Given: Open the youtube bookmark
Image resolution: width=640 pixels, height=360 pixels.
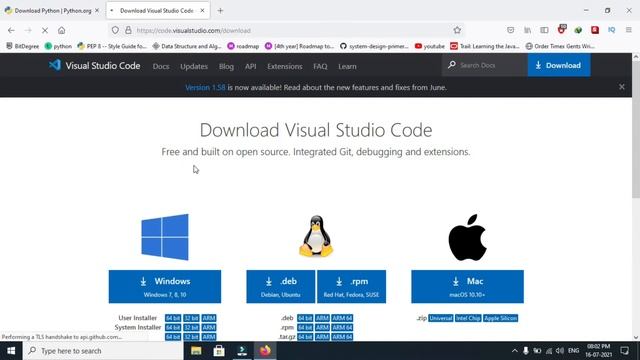Looking at the screenshot, I should 430,46.
